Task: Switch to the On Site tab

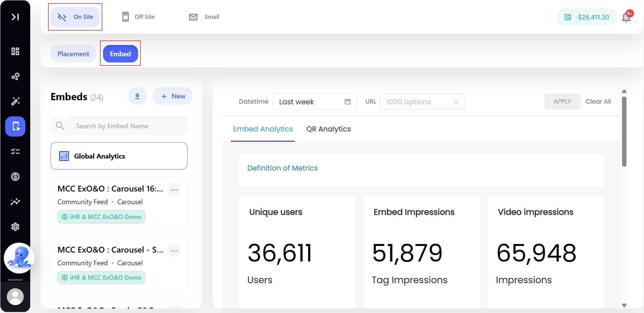Action: 75,17
